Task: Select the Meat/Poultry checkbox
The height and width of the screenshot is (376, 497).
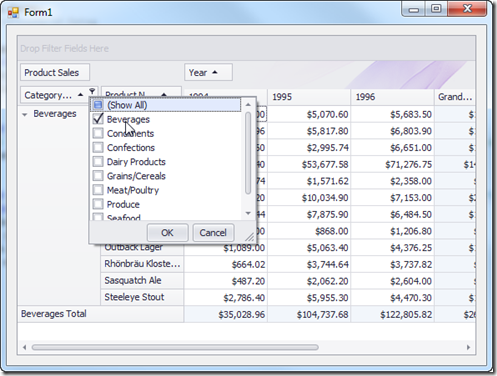Action: [98, 190]
